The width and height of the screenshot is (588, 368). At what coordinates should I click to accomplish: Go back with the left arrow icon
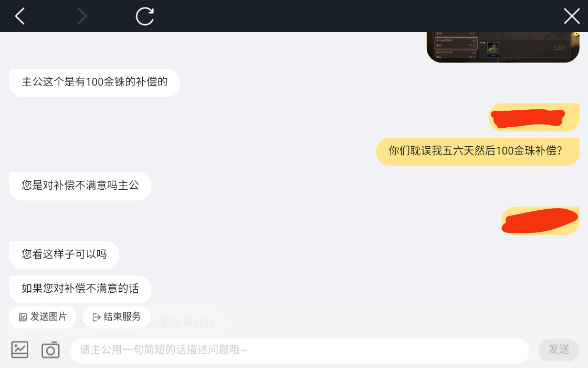[20, 16]
